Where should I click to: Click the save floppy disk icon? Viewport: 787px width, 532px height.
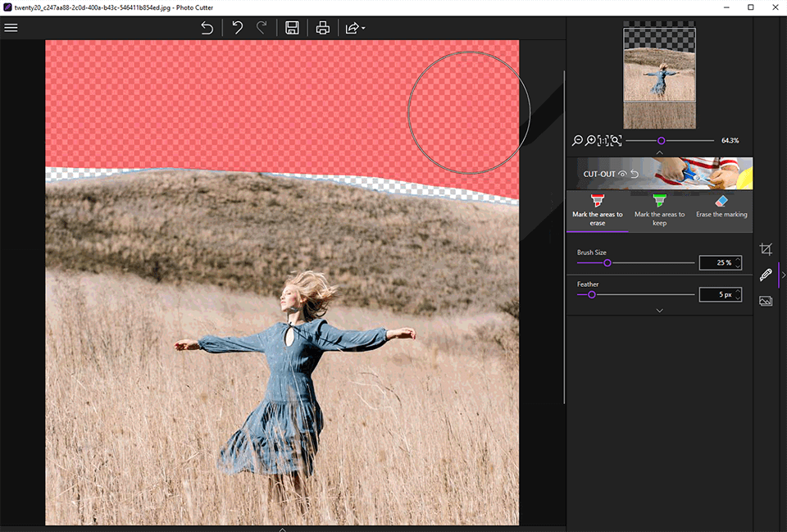coord(292,28)
